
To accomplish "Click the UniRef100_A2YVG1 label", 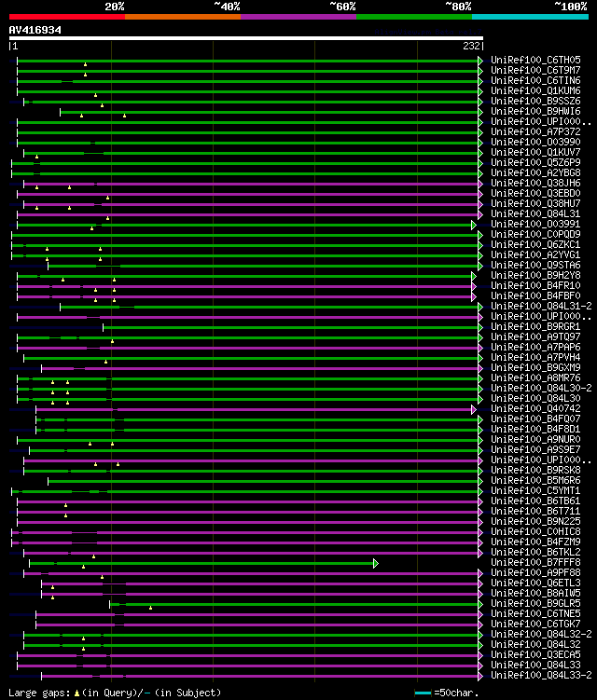I will pyautogui.click(x=535, y=254).
